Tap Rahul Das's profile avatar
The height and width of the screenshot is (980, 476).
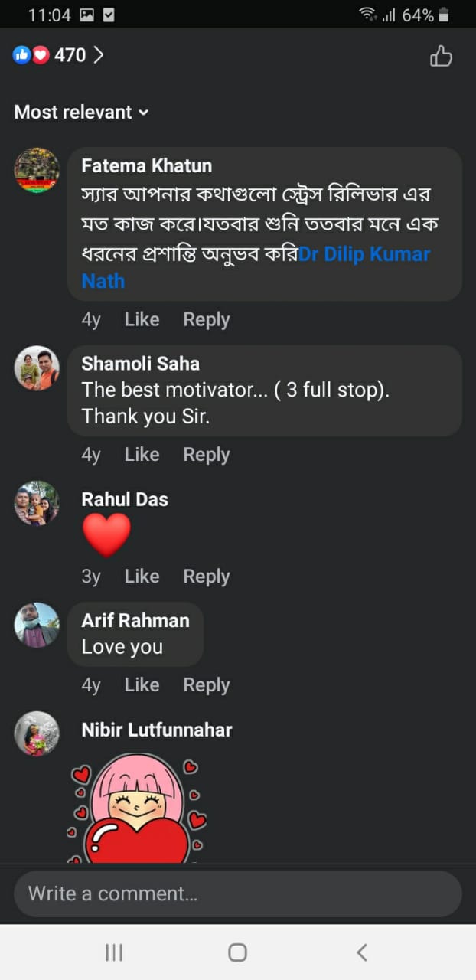point(37,503)
